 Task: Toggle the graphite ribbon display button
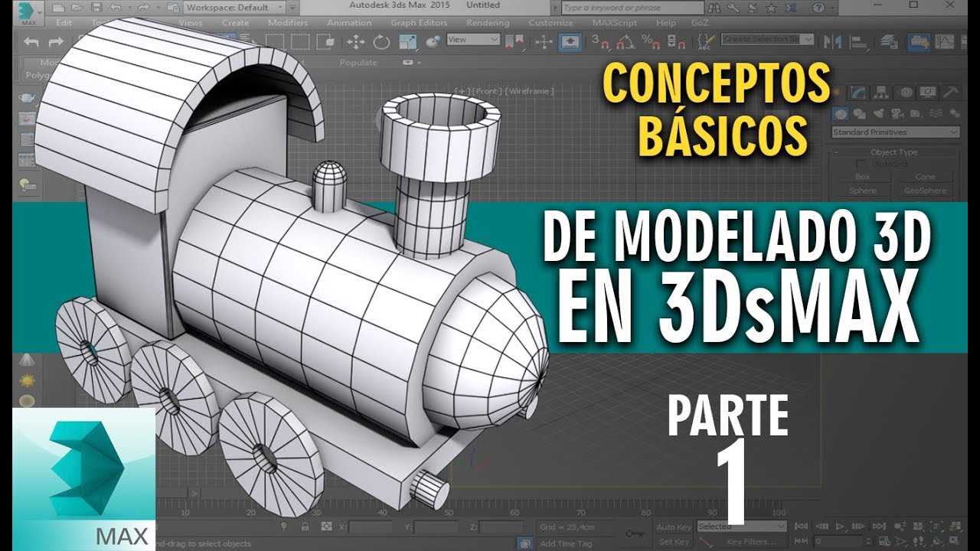pos(918,41)
